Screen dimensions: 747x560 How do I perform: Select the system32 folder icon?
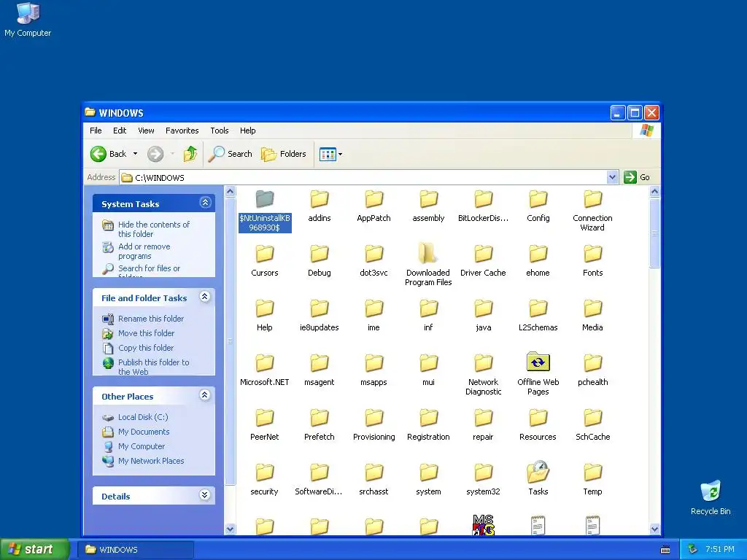483,472
